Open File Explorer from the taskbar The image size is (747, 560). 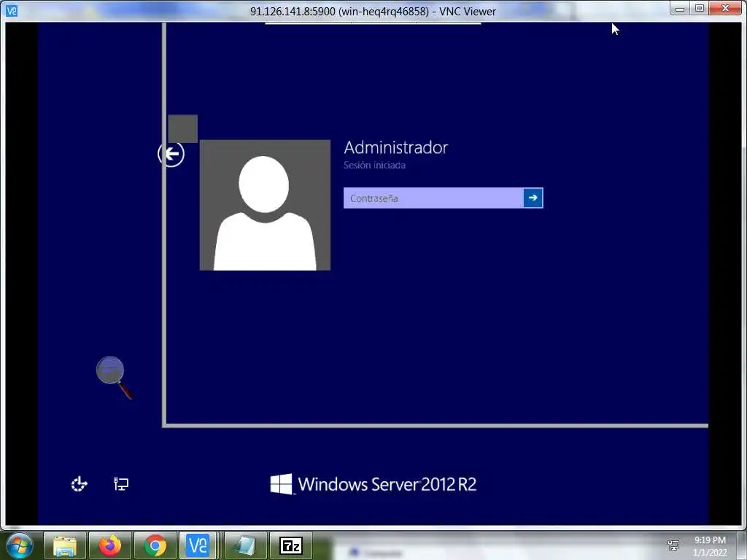pos(65,545)
